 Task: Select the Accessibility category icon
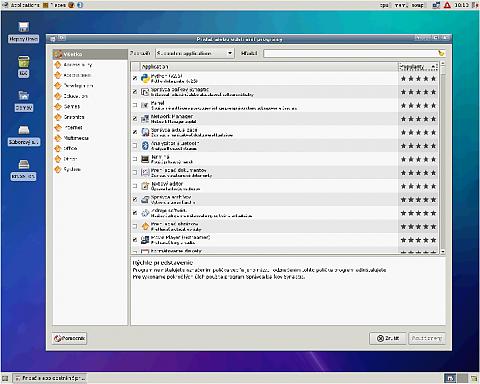pyautogui.click(x=58, y=65)
